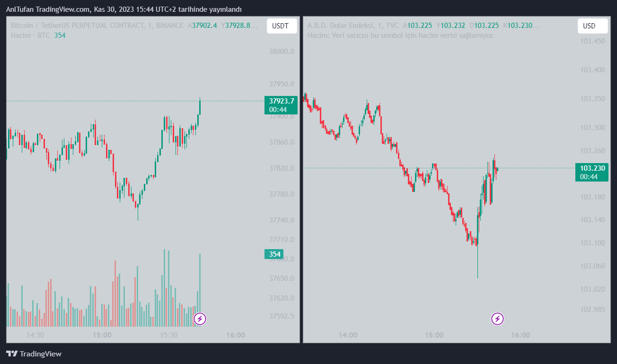617x364 pixels.
Task: Click 15:30 on the Bitcoin time axis
Action: point(169,335)
